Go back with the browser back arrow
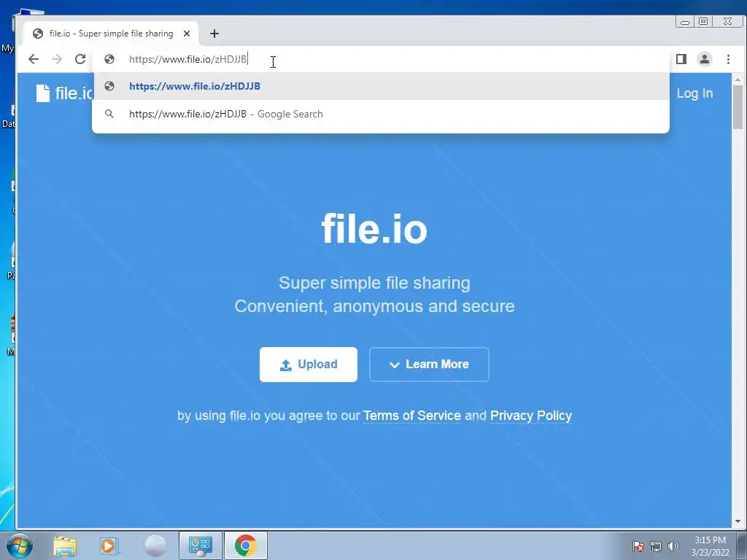The height and width of the screenshot is (560, 747). pyautogui.click(x=34, y=59)
